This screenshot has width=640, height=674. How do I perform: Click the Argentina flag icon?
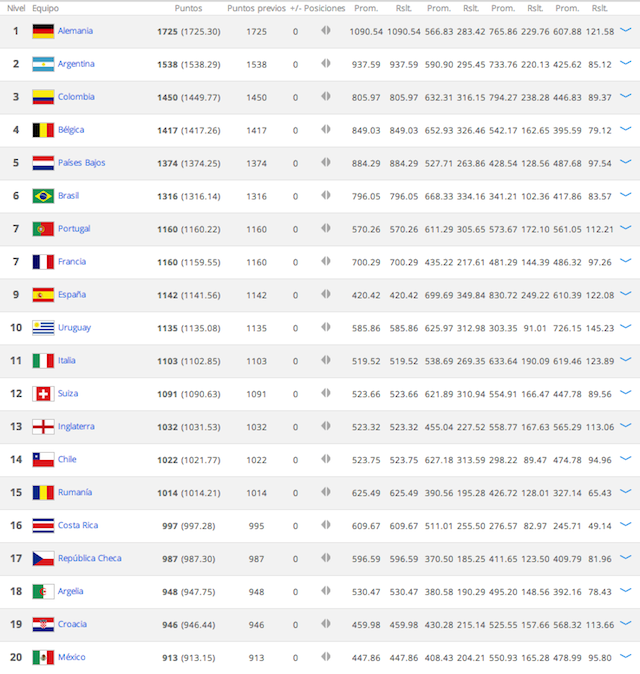click(43, 64)
